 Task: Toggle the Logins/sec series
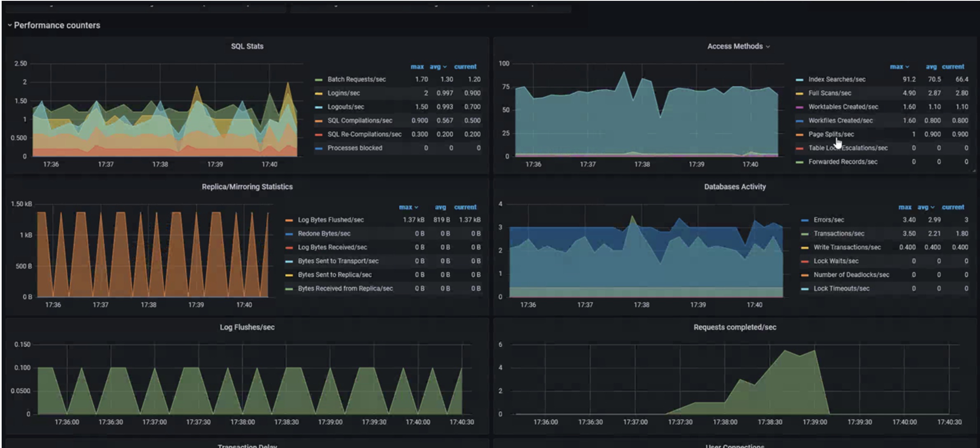pos(343,93)
